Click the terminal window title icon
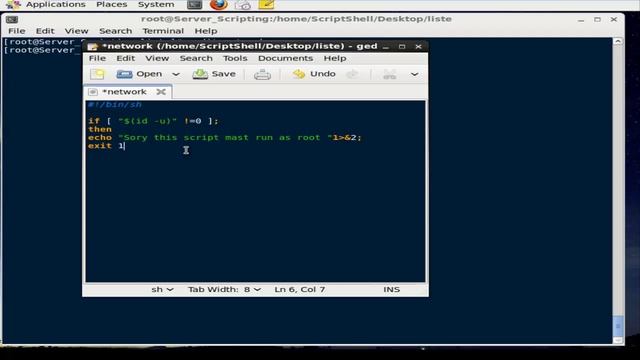Viewport: 640px width, 360px height. 12,19
